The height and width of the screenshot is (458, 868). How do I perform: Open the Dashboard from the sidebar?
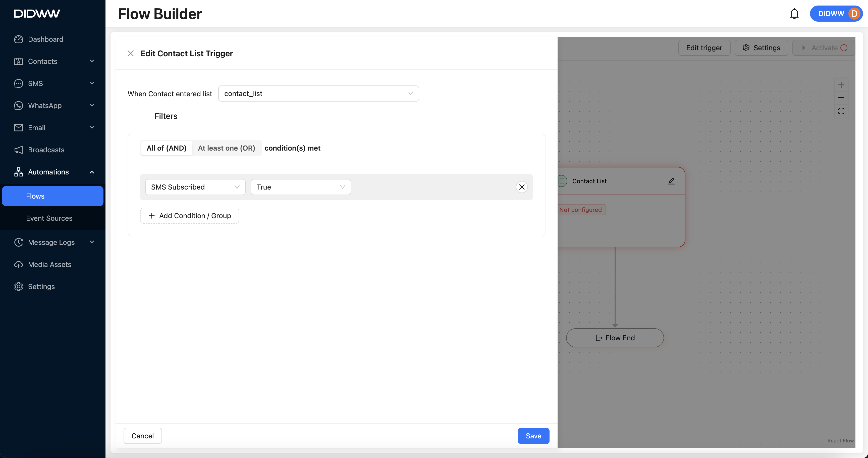coord(45,39)
